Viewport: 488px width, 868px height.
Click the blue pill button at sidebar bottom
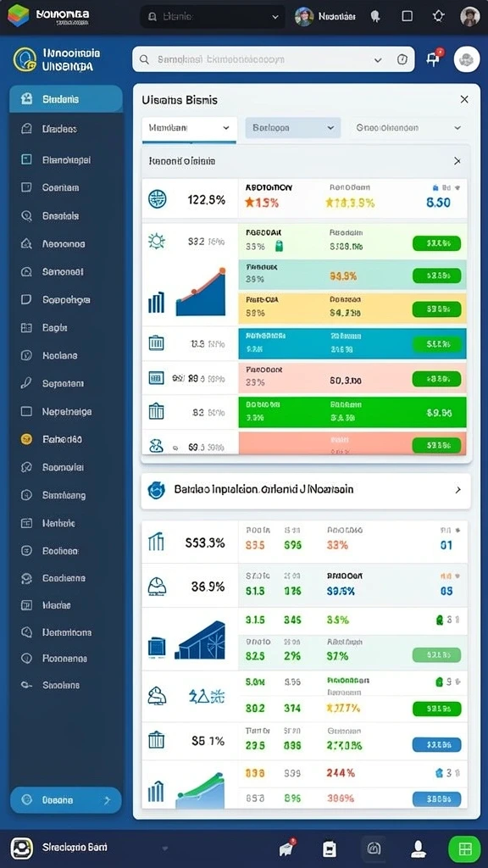click(66, 800)
